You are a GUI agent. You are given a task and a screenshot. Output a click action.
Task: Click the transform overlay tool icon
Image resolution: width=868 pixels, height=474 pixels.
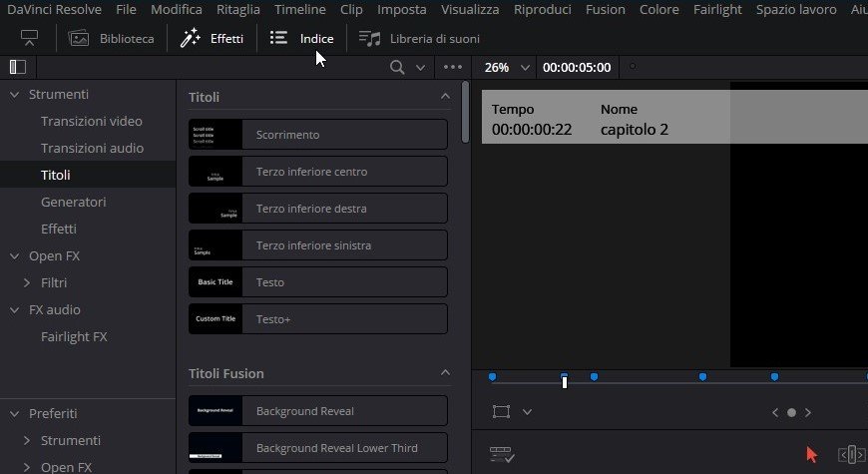(x=501, y=412)
